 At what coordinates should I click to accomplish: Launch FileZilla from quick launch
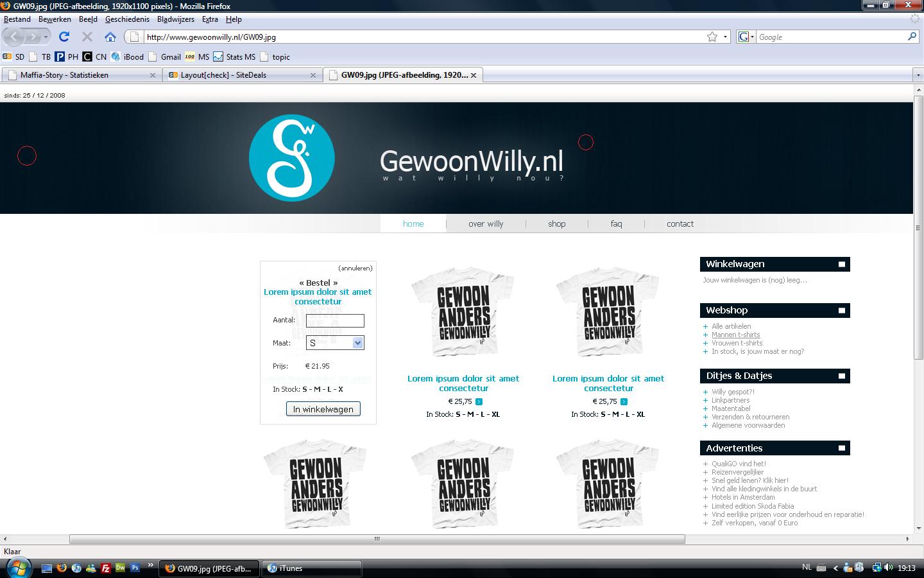point(106,568)
